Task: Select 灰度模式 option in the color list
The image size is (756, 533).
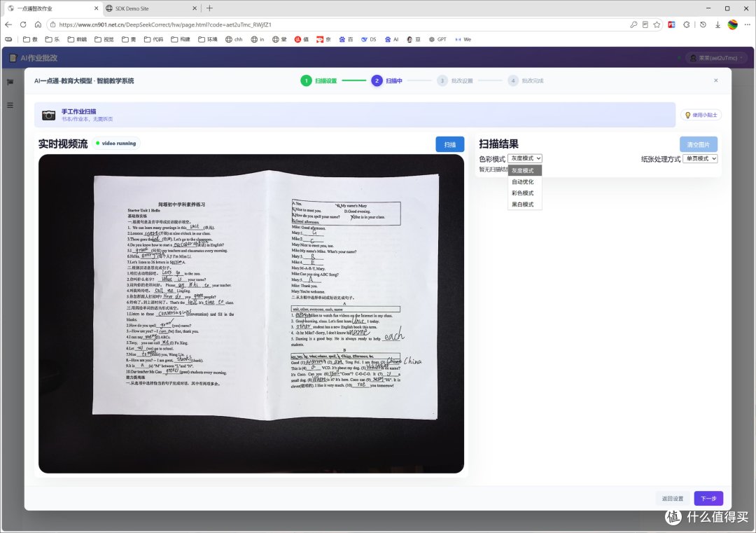Action: [x=525, y=170]
